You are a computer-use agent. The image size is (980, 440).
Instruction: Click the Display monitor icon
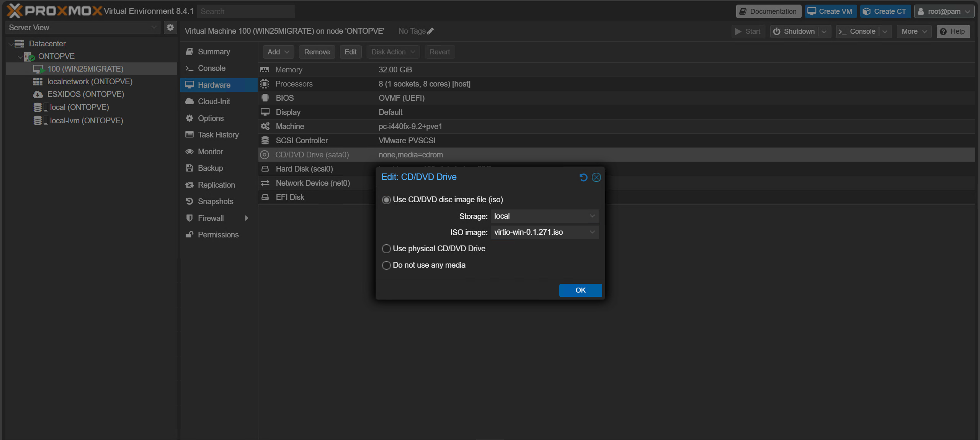tap(265, 112)
